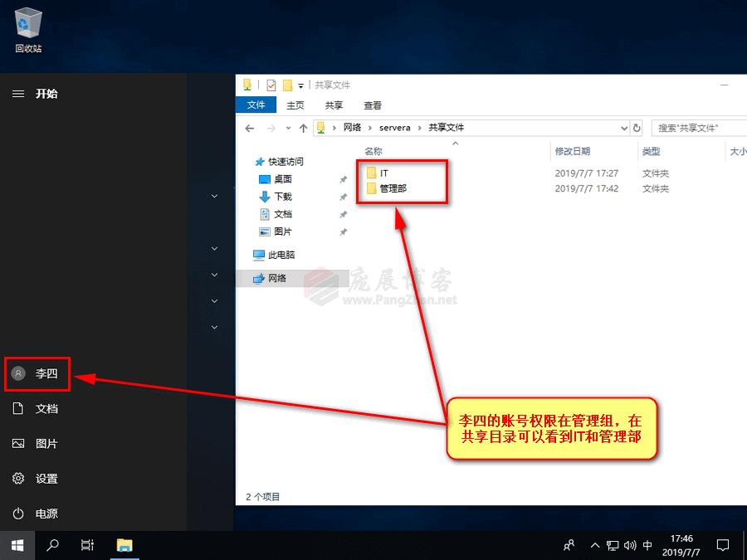Open the address bar dropdown arrow

coord(625,128)
